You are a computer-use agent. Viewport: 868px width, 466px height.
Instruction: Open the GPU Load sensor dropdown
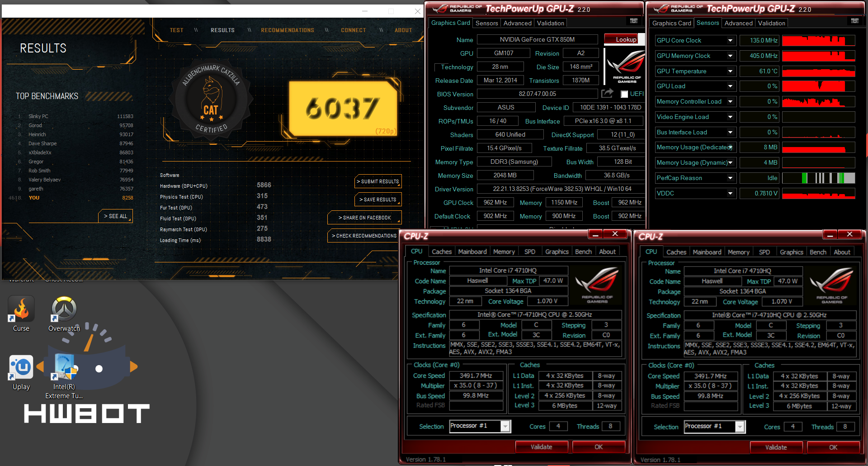pyautogui.click(x=730, y=86)
